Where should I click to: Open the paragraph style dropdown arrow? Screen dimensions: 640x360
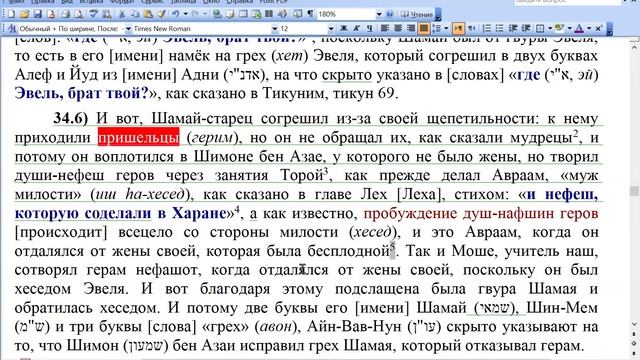pyautogui.click(x=128, y=29)
